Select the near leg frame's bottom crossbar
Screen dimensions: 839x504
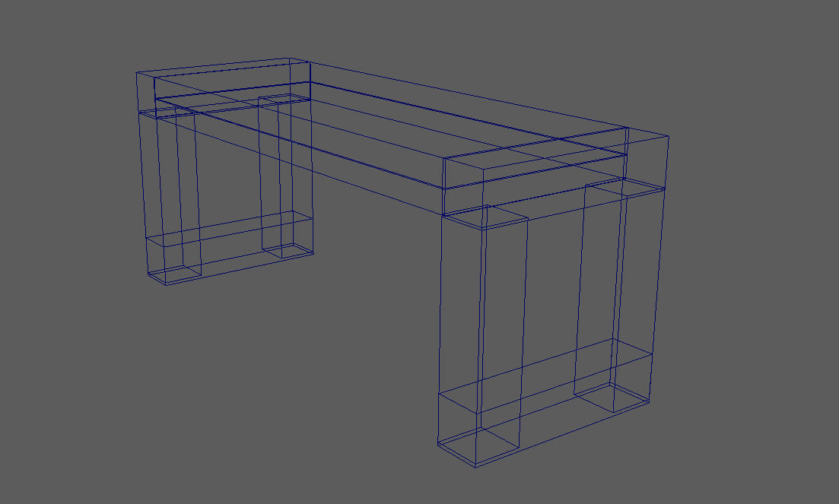[545, 403]
